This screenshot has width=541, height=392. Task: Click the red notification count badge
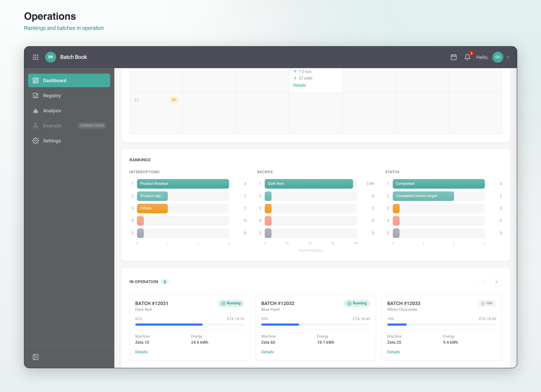point(471,53)
